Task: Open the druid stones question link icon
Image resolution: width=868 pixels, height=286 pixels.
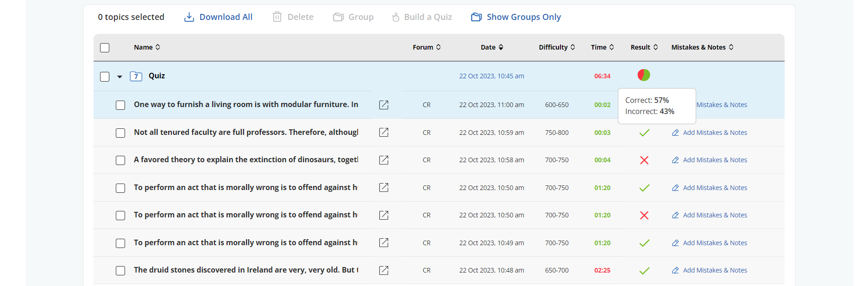Action: tap(384, 270)
